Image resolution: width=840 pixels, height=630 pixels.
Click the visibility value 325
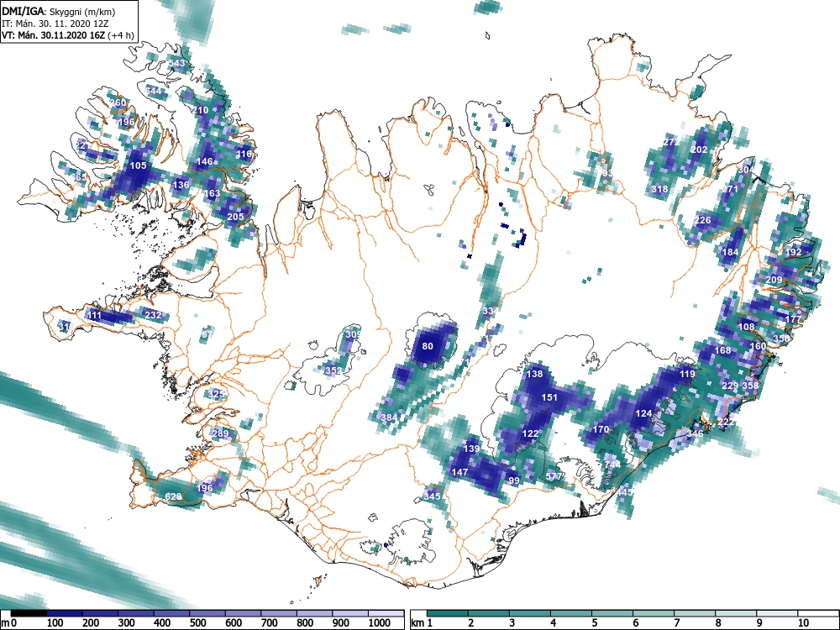point(216,394)
